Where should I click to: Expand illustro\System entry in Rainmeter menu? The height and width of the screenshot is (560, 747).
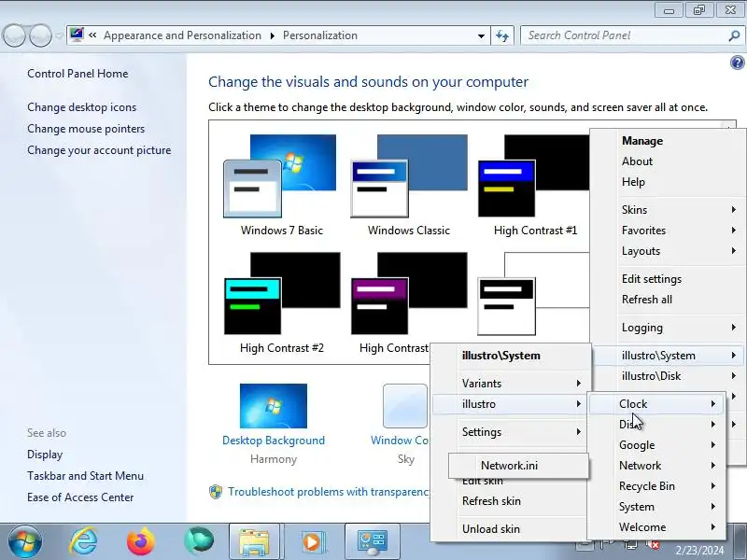pyautogui.click(x=669, y=356)
